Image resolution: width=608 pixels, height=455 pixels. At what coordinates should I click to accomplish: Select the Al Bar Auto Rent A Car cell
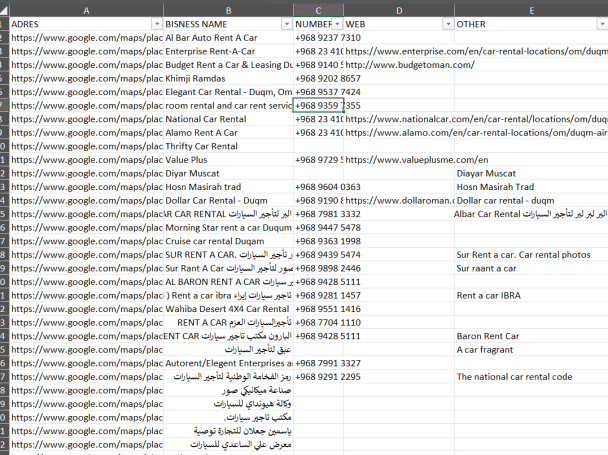point(228,38)
